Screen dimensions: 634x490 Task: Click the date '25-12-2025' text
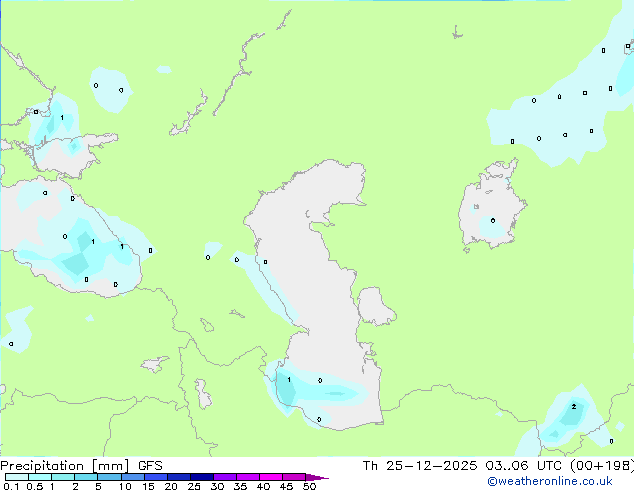tap(431, 466)
